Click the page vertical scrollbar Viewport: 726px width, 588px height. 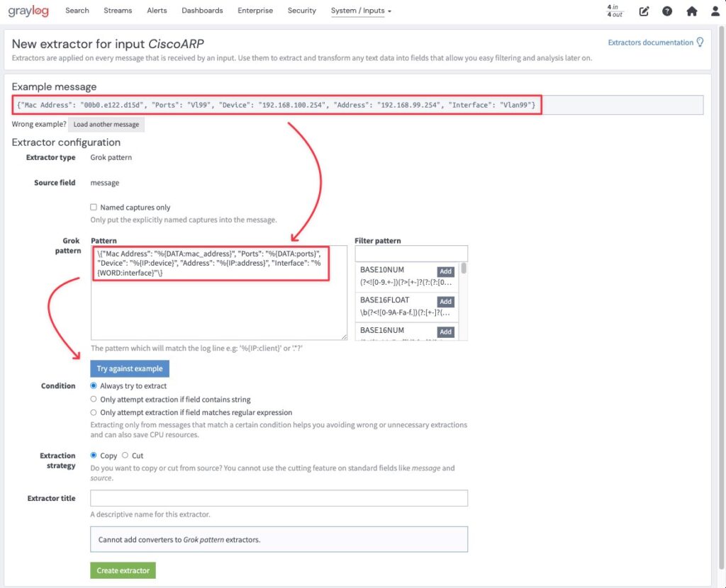721,296
